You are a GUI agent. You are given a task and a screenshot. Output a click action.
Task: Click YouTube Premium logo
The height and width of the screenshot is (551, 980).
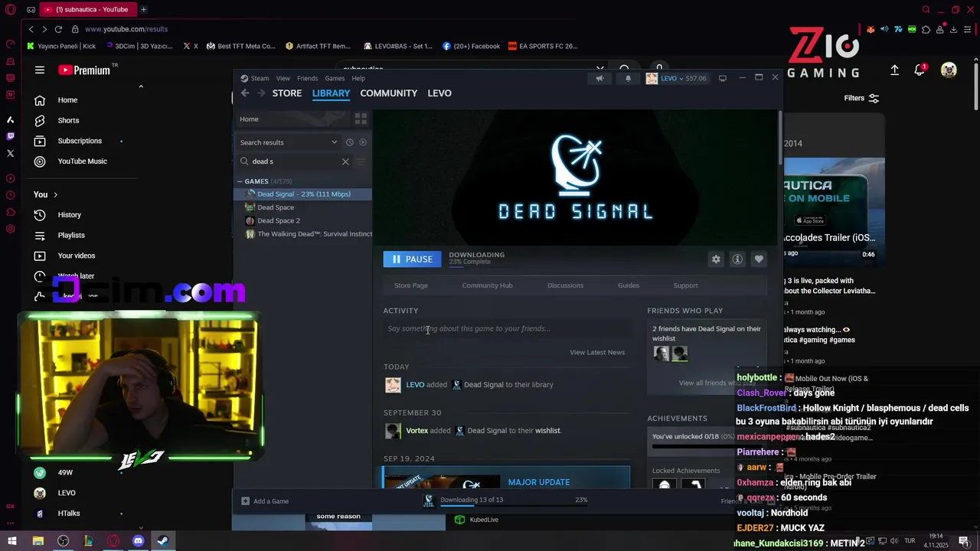click(84, 70)
